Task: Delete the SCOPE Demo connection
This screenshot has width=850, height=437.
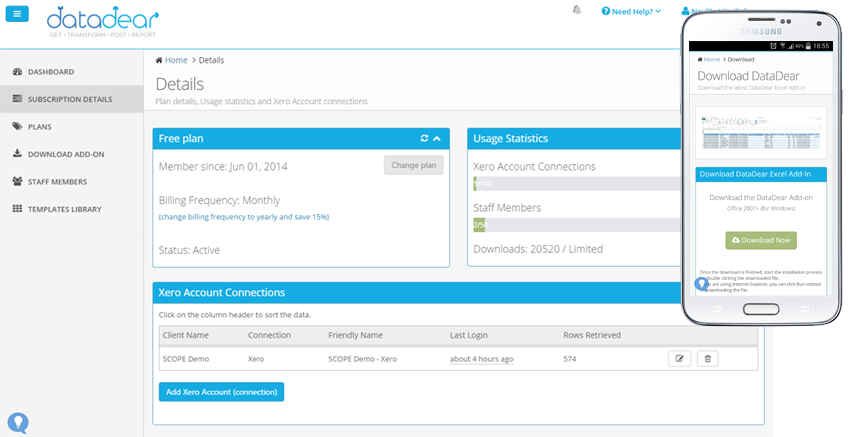Action: (707, 358)
